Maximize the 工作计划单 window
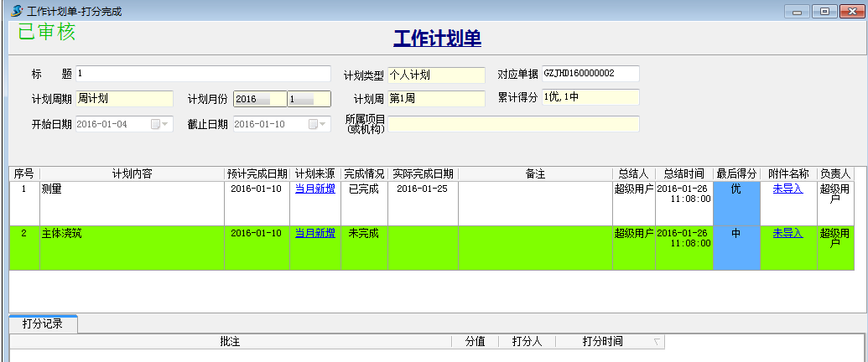The image size is (868, 362). coord(825,11)
